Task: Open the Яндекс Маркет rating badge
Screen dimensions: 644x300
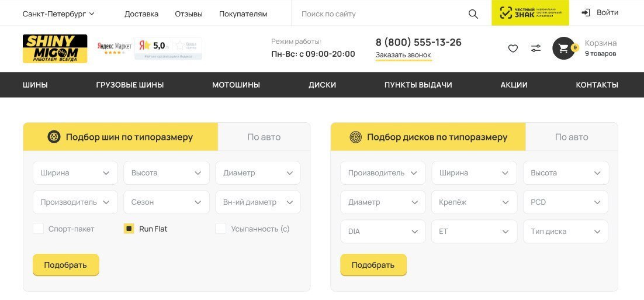Action: pyautogui.click(x=114, y=48)
